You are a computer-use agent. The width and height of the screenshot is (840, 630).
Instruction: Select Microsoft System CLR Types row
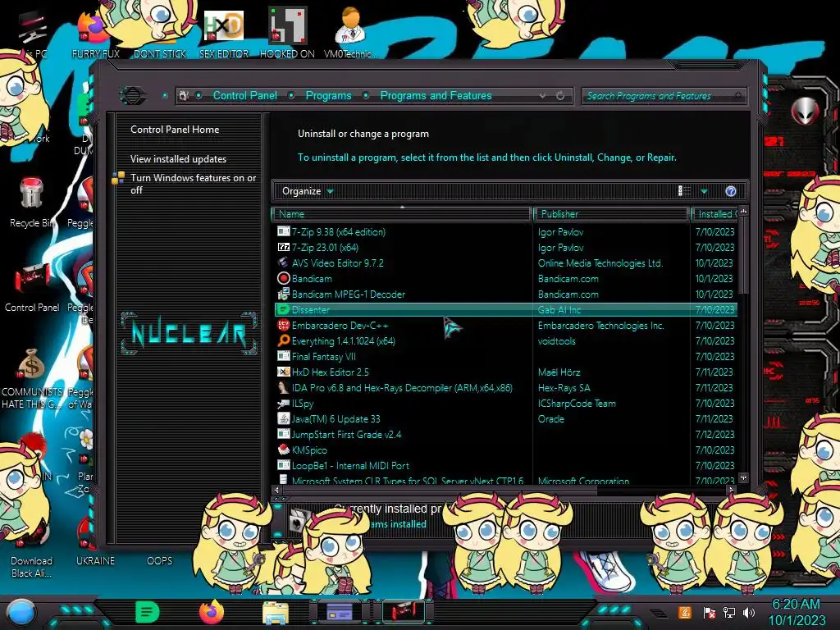[505, 480]
